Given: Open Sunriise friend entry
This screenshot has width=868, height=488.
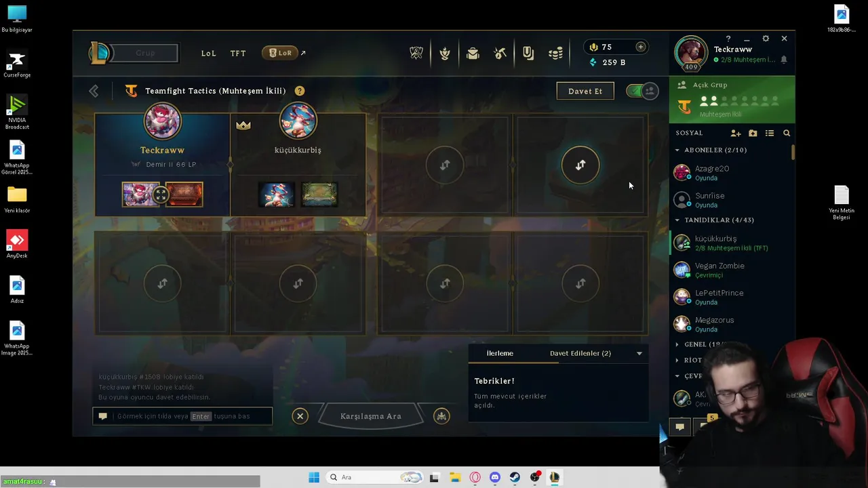Looking at the screenshot, I should [x=731, y=200].
